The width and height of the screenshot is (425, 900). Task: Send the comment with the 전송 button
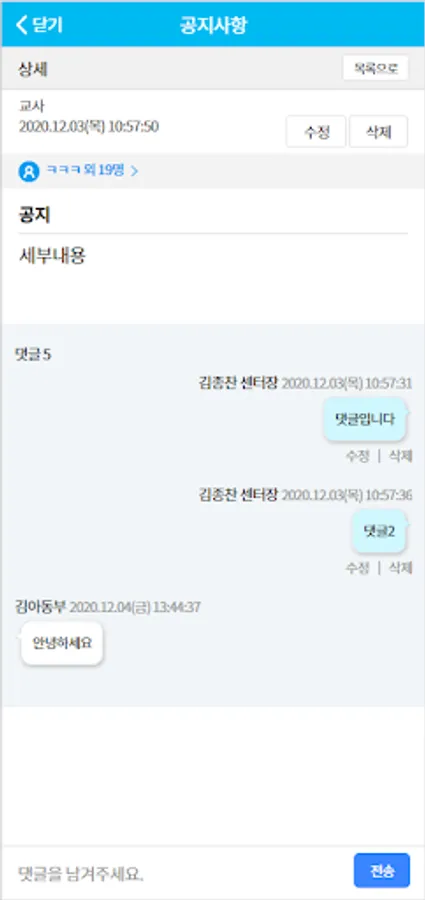382,871
